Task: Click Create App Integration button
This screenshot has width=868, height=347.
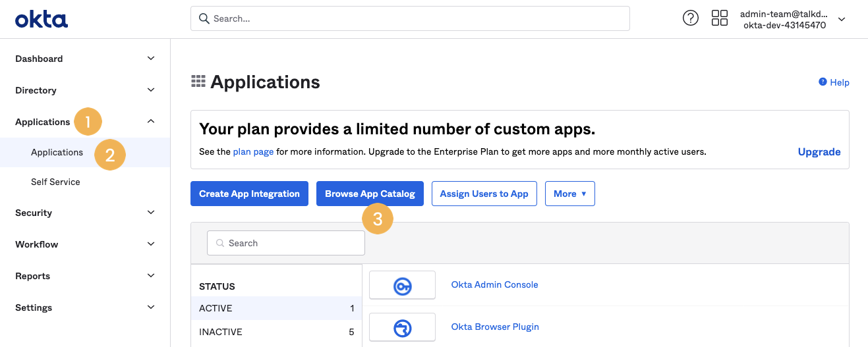Action: click(249, 194)
